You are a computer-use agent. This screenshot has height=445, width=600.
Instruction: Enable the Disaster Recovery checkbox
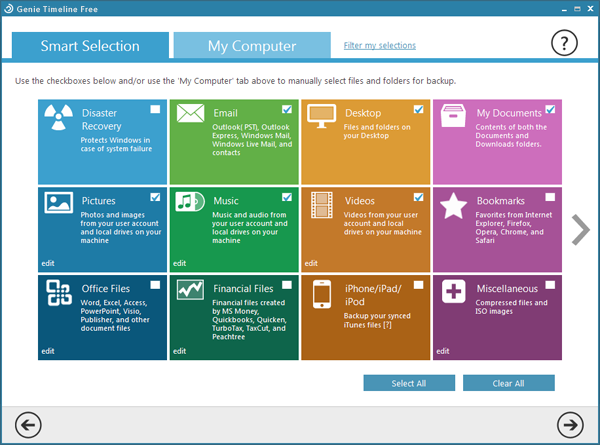pos(155,109)
